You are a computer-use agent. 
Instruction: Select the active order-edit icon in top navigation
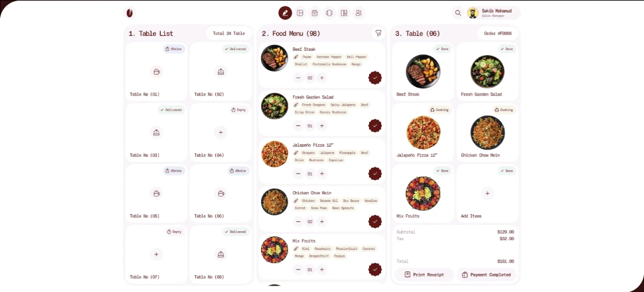285,13
